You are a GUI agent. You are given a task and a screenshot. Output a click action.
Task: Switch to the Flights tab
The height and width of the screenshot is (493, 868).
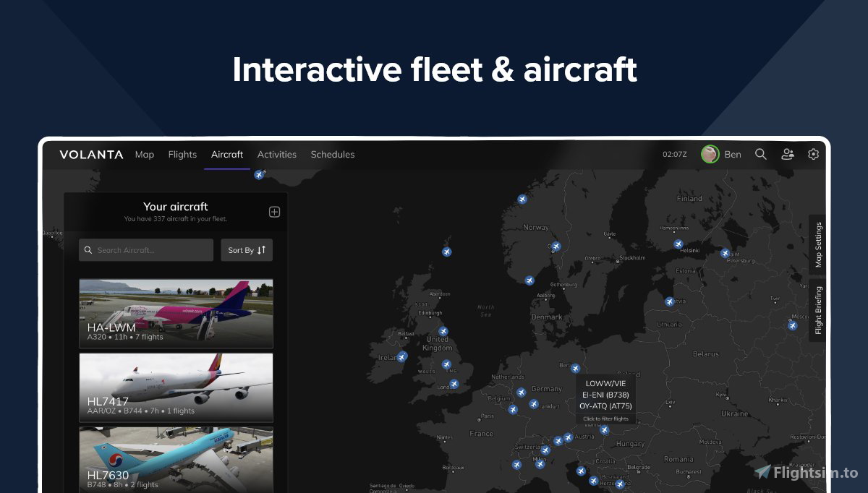click(182, 154)
